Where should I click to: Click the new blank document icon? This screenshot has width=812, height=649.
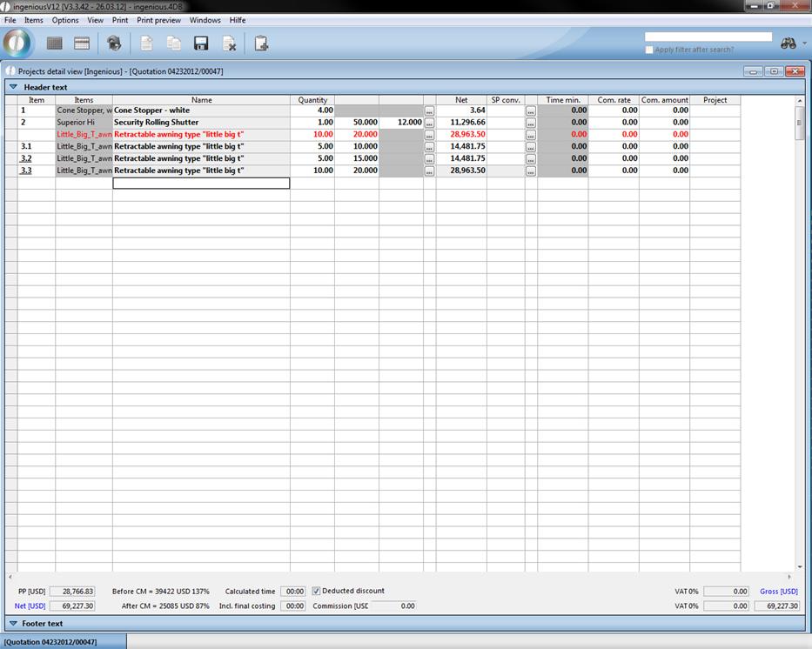146,43
